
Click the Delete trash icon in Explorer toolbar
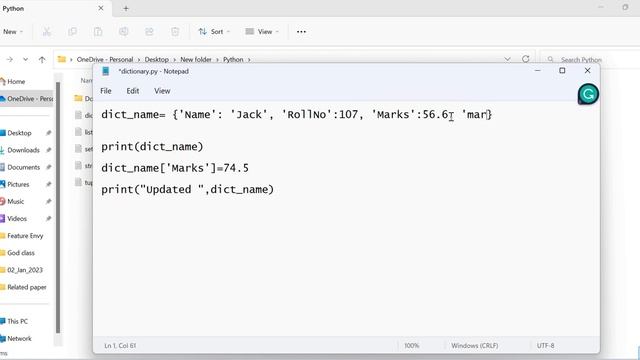175,31
